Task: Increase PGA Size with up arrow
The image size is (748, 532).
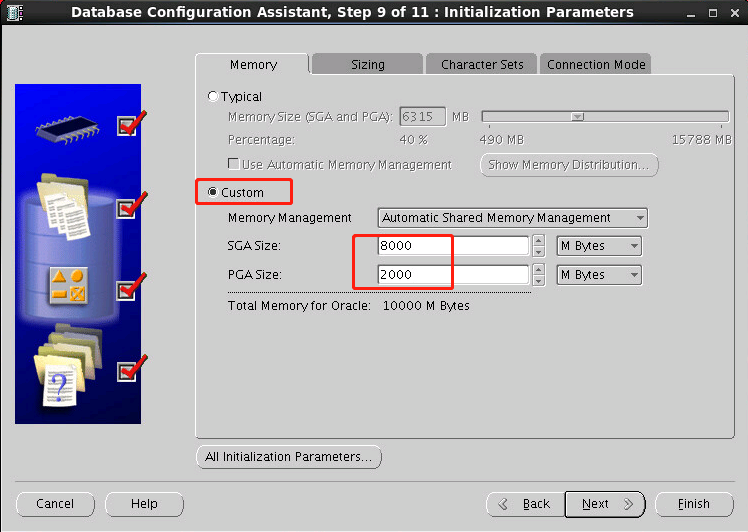Action: (x=539, y=270)
